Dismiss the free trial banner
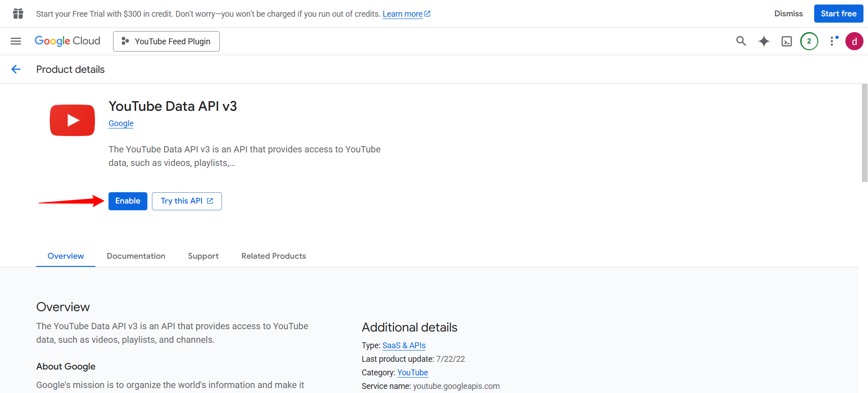The width and height of the screenshot is (868, 393). pyautogui.click(x=788, y=14)
